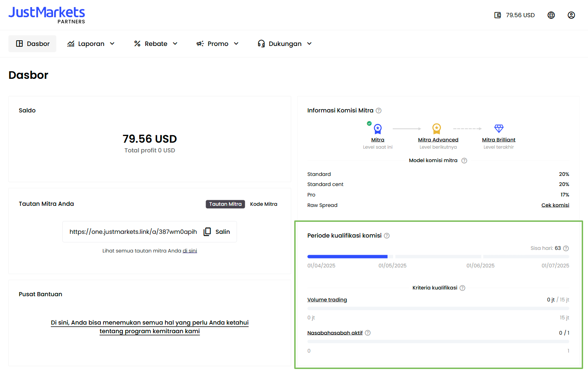Expand the Dukungan dropdown chevron
The image size is (588, 378).
309,44
